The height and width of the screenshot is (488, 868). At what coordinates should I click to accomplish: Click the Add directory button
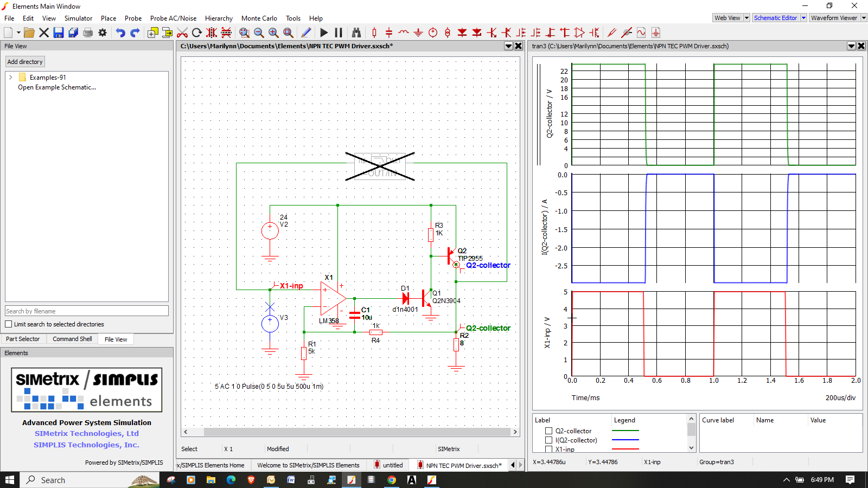(x=25, y=62)
